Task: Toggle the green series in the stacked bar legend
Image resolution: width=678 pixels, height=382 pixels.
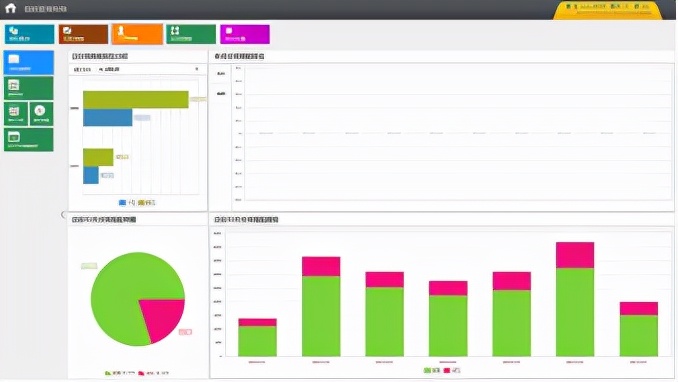Action: [432, 370]
